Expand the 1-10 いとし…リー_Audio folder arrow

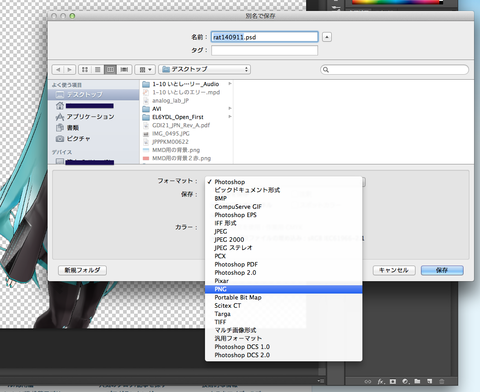(x=230, y=84)
